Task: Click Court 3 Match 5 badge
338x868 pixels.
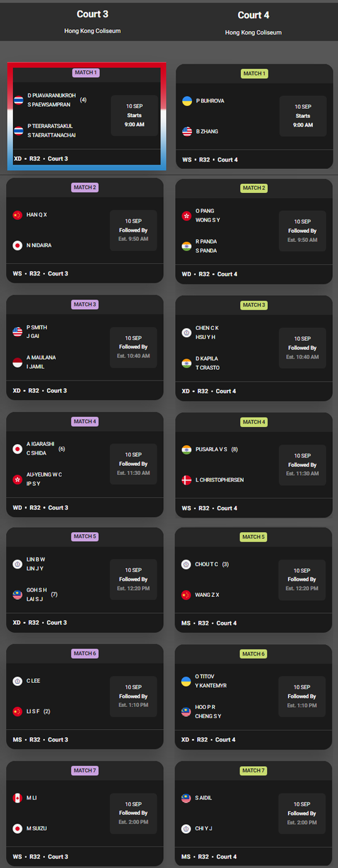Action: pyautogui.click(x=85, y=536)
